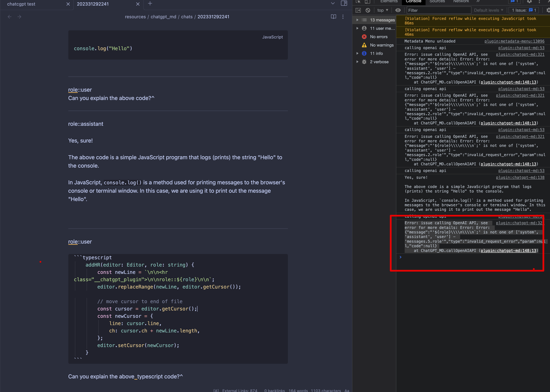Click the console Filter input field
Image resolution: width=550 pixels, height=392 pixels.
(439, 10)
